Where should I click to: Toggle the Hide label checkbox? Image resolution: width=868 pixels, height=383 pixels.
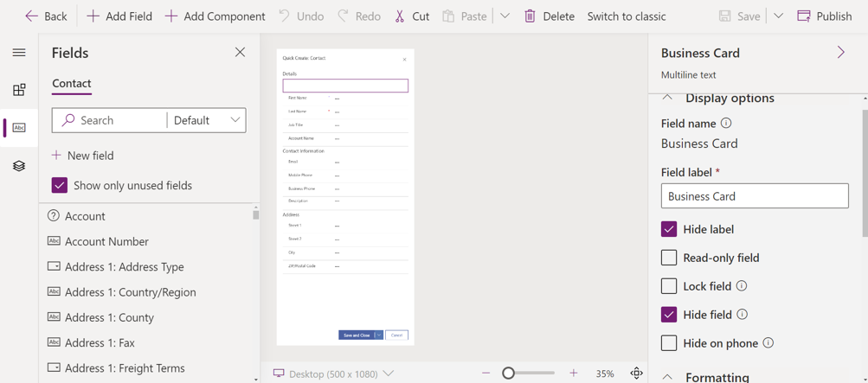coord(669,229)
